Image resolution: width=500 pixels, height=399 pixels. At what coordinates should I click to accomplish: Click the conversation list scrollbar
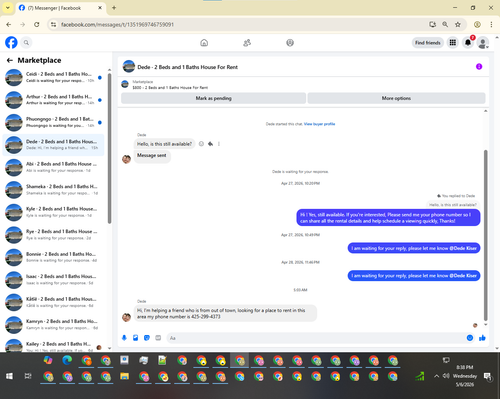109,148
